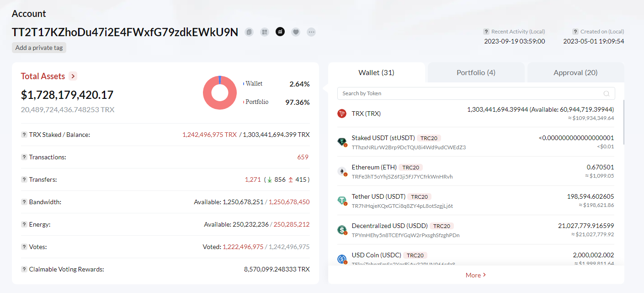Select recent activity time 2023-09-19 03:59:00
The height and width of the screenshot is (293, 644).
click(x=515, y=41)
